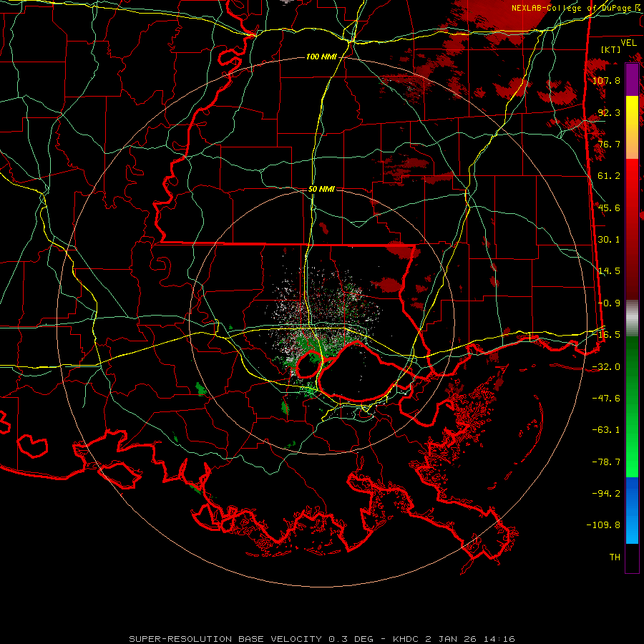The image size is (644, 644).
Task: Click the [KT] units label
Action: pos(611,49)
